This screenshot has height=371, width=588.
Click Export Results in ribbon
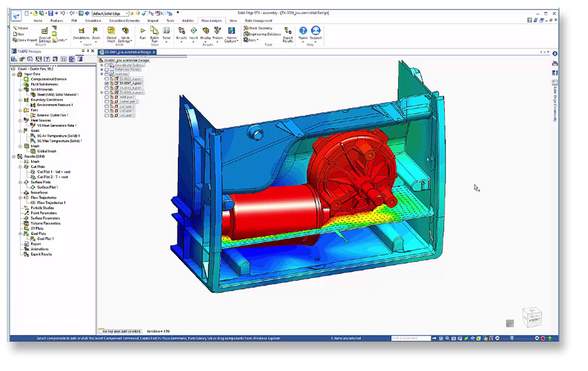click(x=288, y=34)
